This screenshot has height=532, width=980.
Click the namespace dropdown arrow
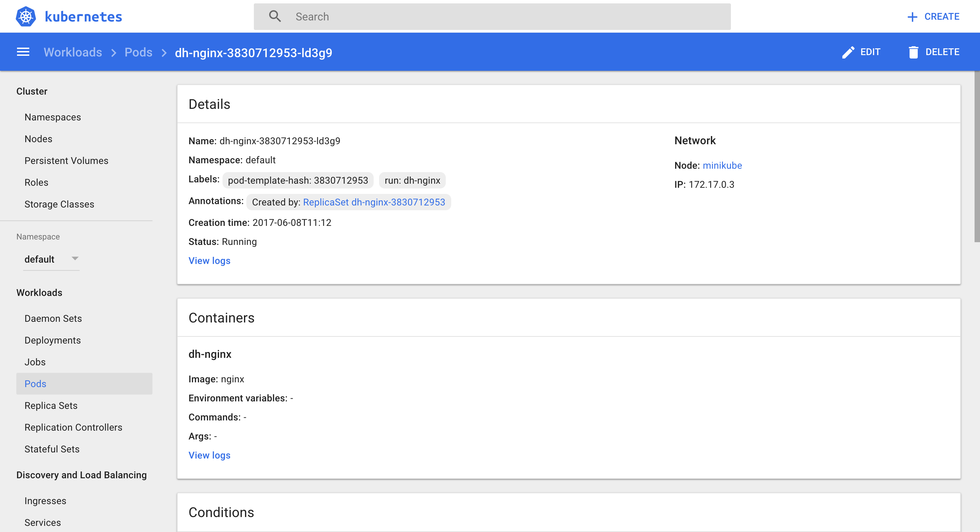[x=75, y=259]
